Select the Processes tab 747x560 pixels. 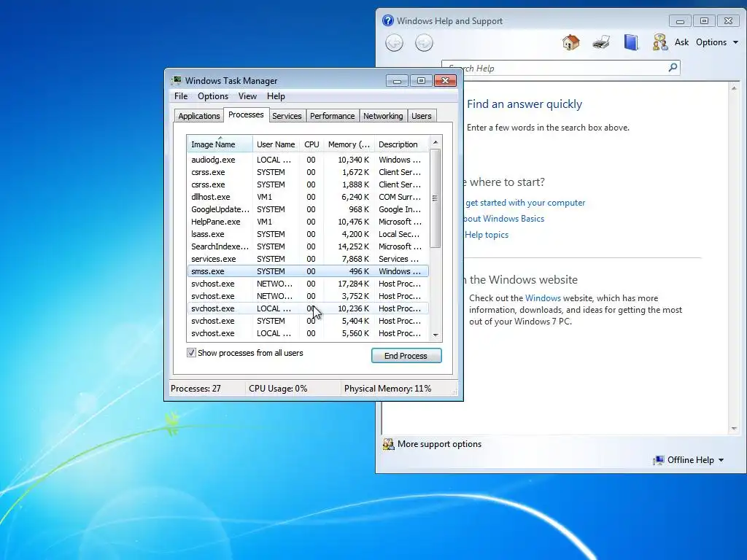(x=246, y=114)
